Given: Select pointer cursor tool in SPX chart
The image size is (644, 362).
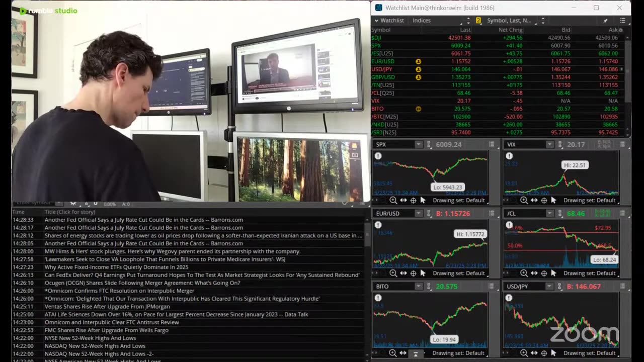Looking at the screenshot, I should click(x=423, y=200).
